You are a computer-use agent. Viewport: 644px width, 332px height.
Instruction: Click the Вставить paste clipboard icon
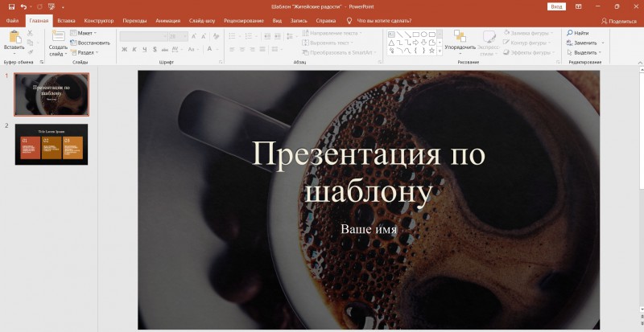click(x=14, y=36)
